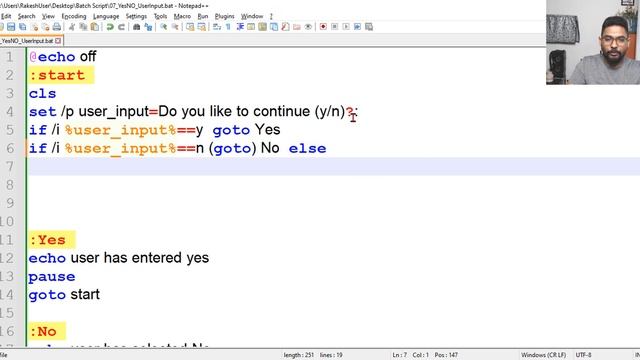Image resolution: width=640 pixels, height=360 pixels.
Task: Open Find with the binoculars icon
Action: pos(137,27)
